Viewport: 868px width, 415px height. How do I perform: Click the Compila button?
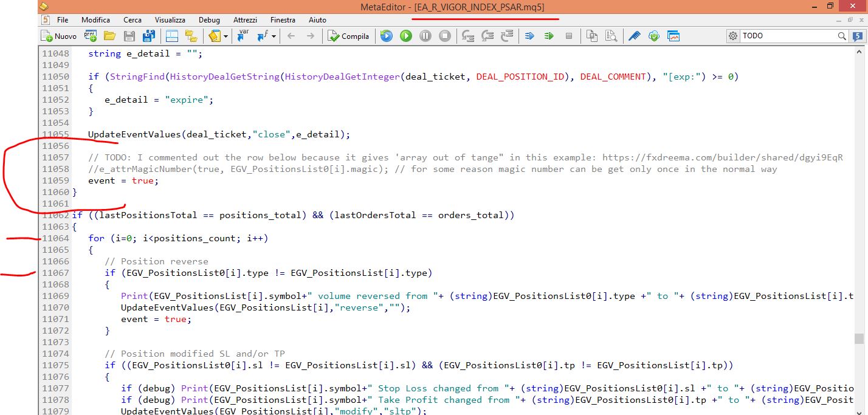(x=348, y=36)
